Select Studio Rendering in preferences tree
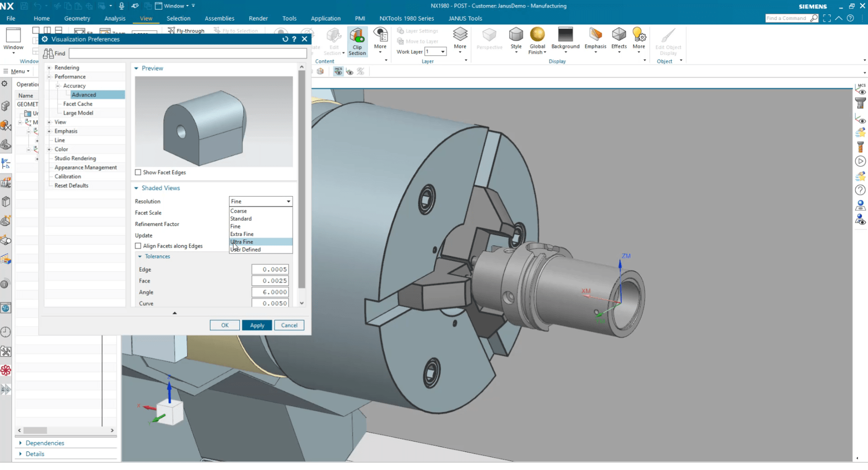Image resolution: width=868 pixels, height=470 pixels. pyautogui.click(x=75, y=158)
